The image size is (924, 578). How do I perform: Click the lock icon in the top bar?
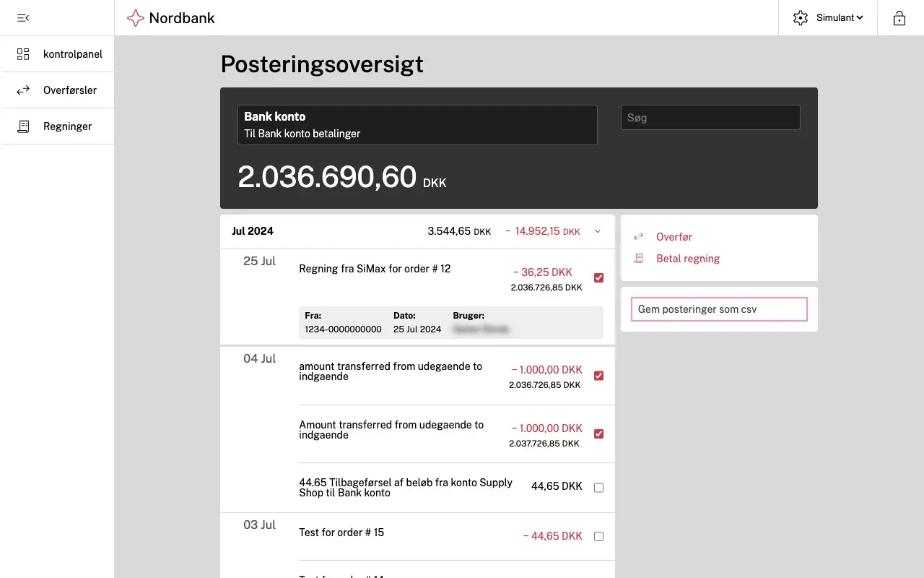coord(899,17)
